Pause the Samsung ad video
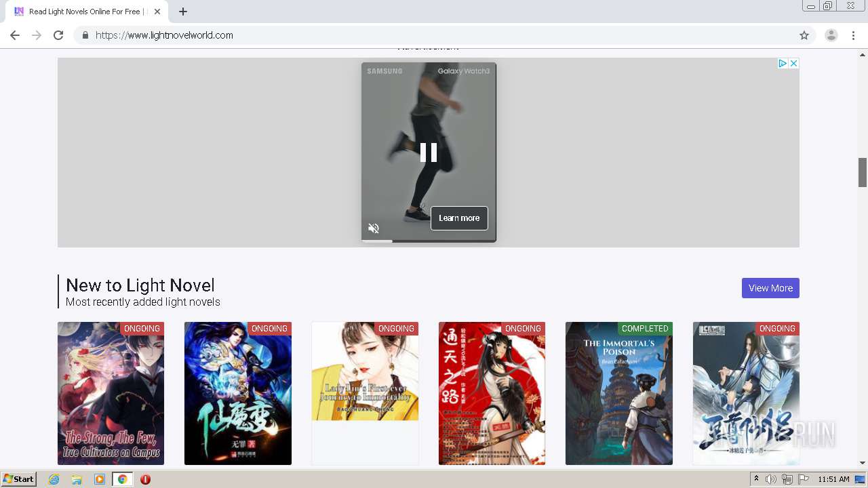The height and width of the screenshot is (488, 868). tap(429, 152)
